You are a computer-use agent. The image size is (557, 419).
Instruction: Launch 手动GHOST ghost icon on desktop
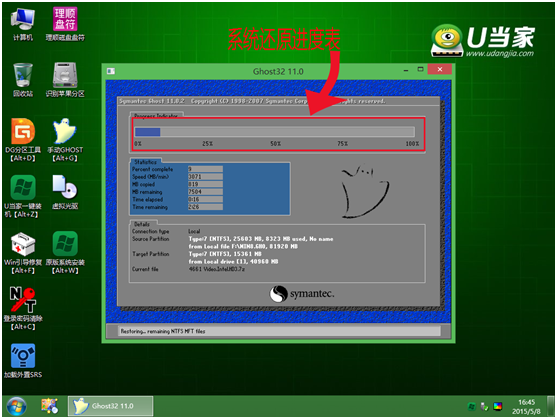(65, 140)
